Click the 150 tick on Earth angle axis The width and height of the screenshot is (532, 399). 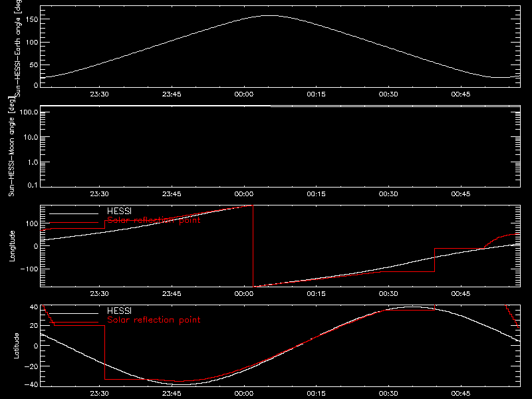click(x=32, y=19)
